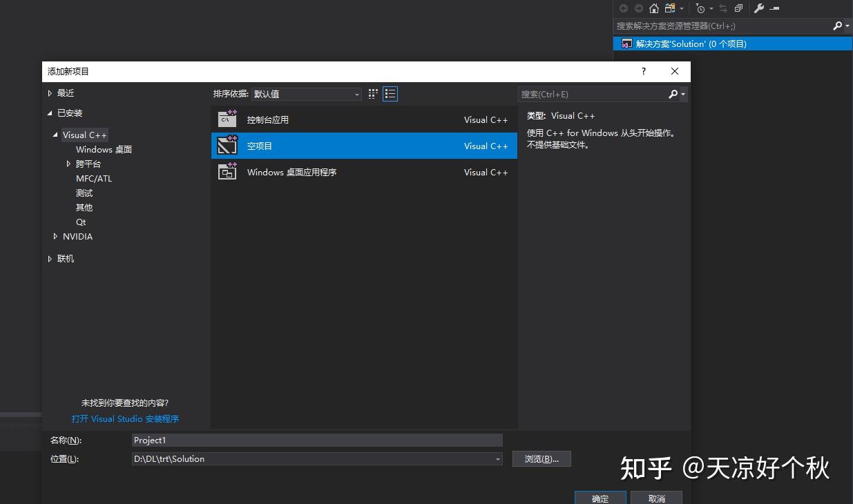
Task: Open Solution Explorer properties wrench icon
Action: [x=758, y=8]
